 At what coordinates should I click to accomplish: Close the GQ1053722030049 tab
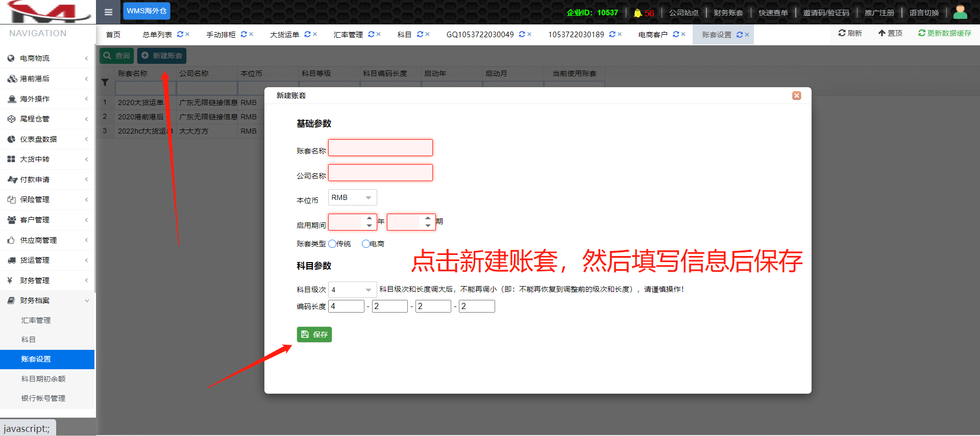click(x=529, y=34)
